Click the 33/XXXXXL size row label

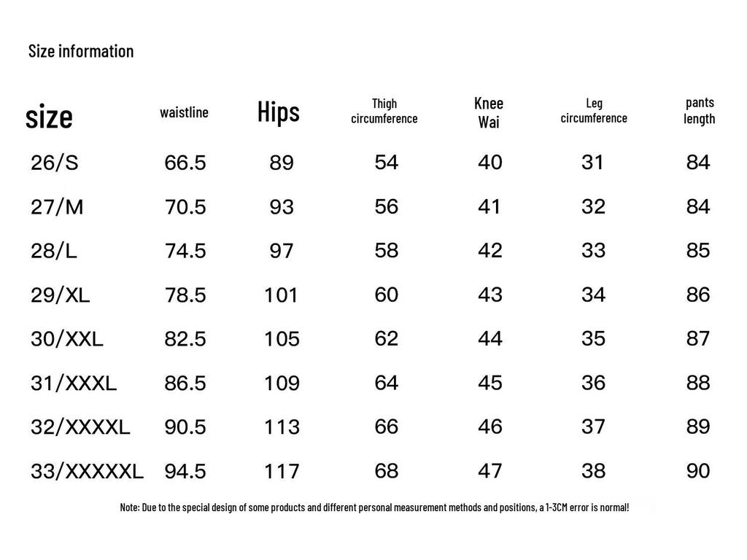click(88, 471)
